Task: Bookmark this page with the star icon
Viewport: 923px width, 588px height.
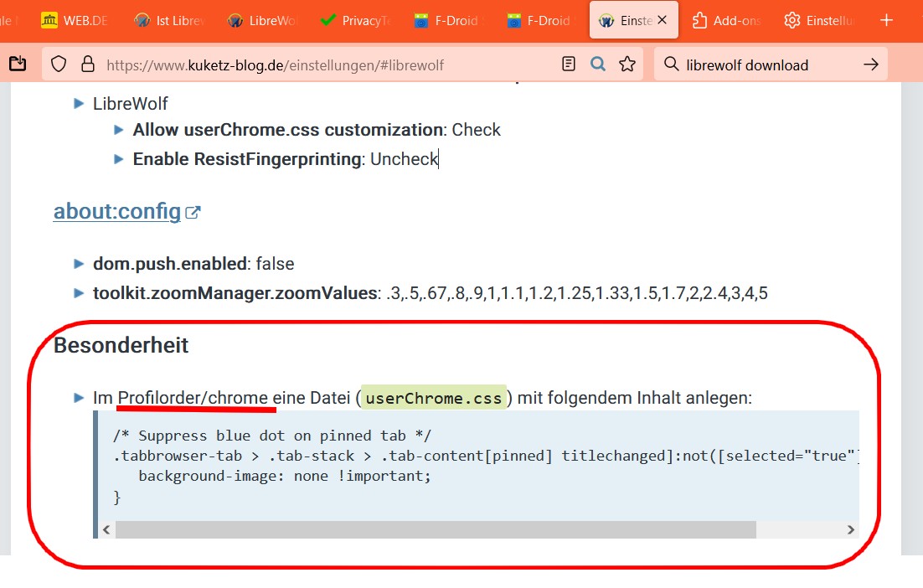Action: tap(627, 64)
